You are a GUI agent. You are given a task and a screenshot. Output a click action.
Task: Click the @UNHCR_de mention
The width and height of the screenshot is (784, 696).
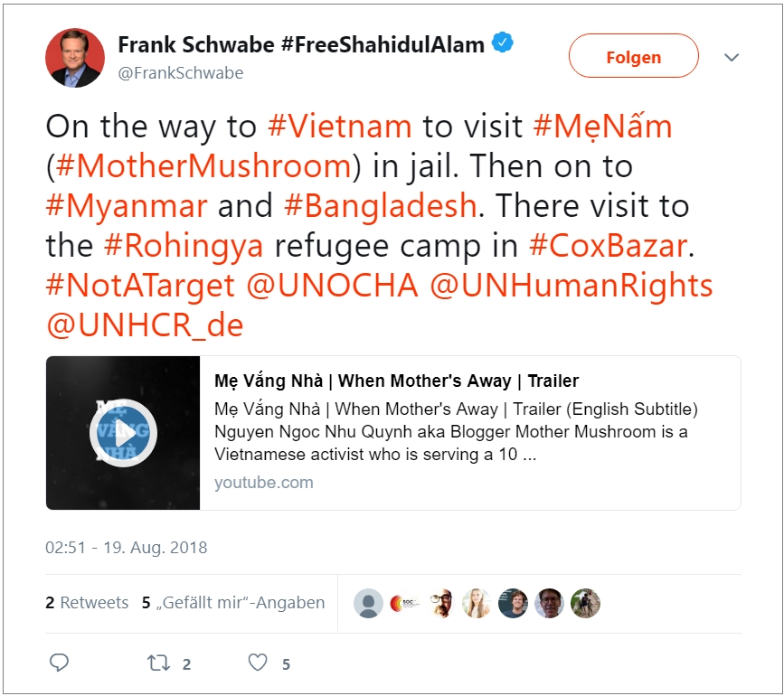coord(145,324)
